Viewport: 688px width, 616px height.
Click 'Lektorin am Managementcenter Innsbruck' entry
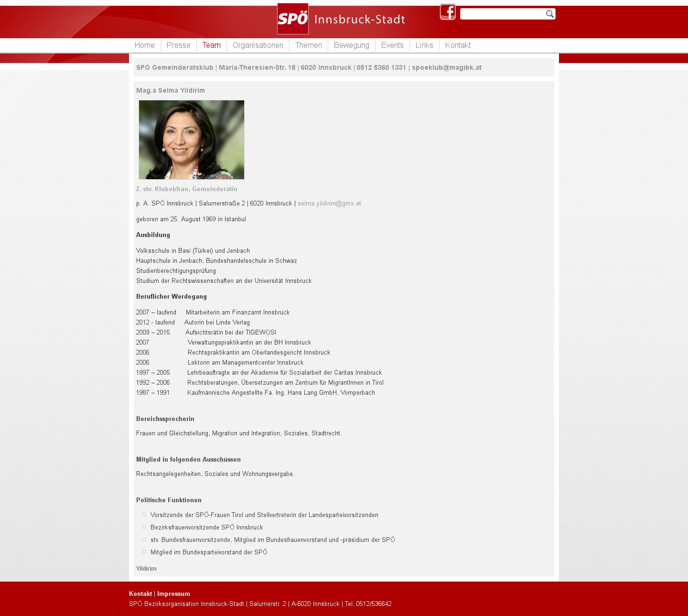(246, 362)
